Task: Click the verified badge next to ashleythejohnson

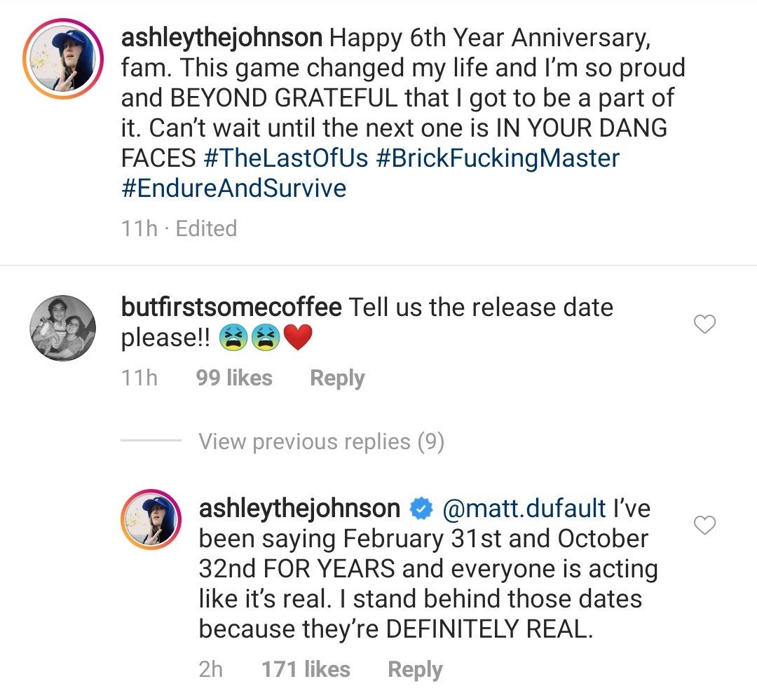Action: 421,508
